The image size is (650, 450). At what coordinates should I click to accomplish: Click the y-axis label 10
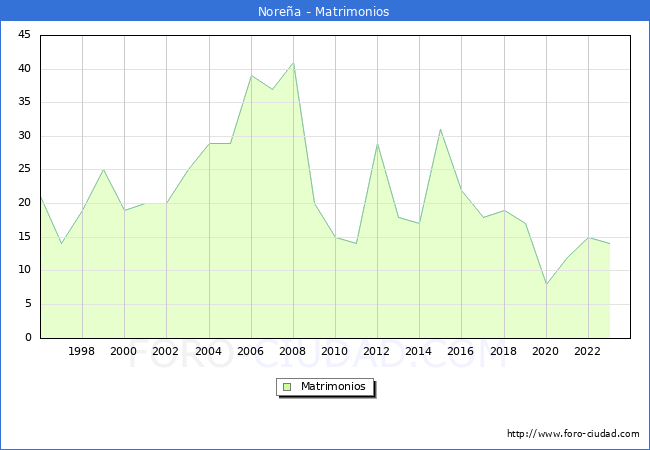coord(24,270)
